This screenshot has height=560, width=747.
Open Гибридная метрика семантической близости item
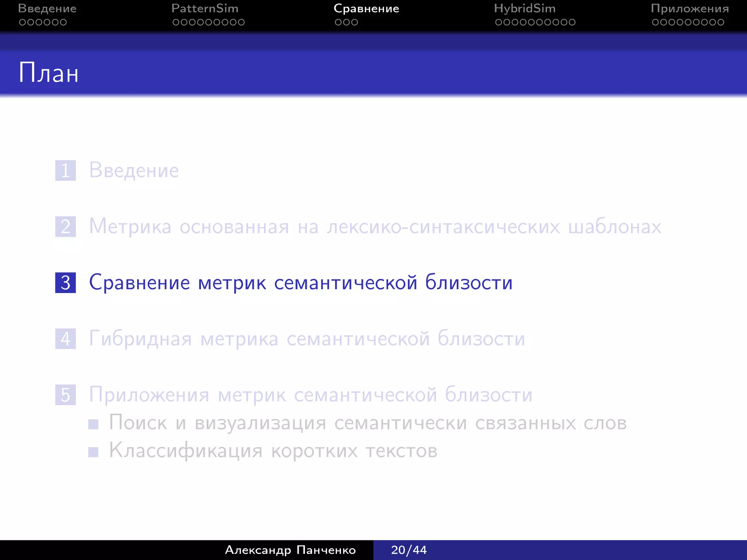pos(307,339)
